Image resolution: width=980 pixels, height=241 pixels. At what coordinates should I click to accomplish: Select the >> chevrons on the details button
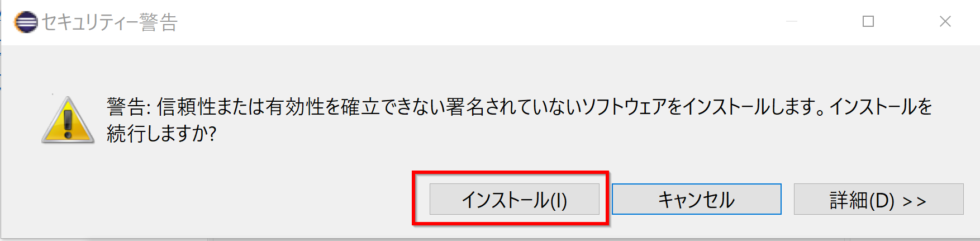click(x=914, y=201)
